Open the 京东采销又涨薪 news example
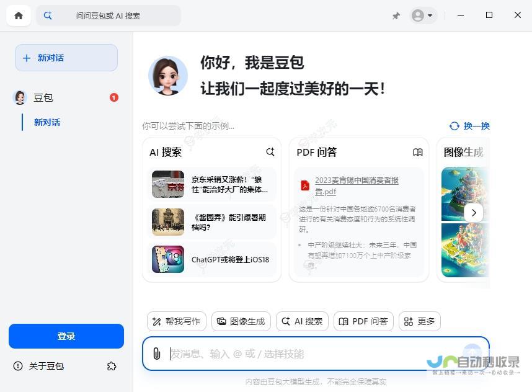This screenshot has height=392, width=532. pyautogui.click(x=211, y=184)
